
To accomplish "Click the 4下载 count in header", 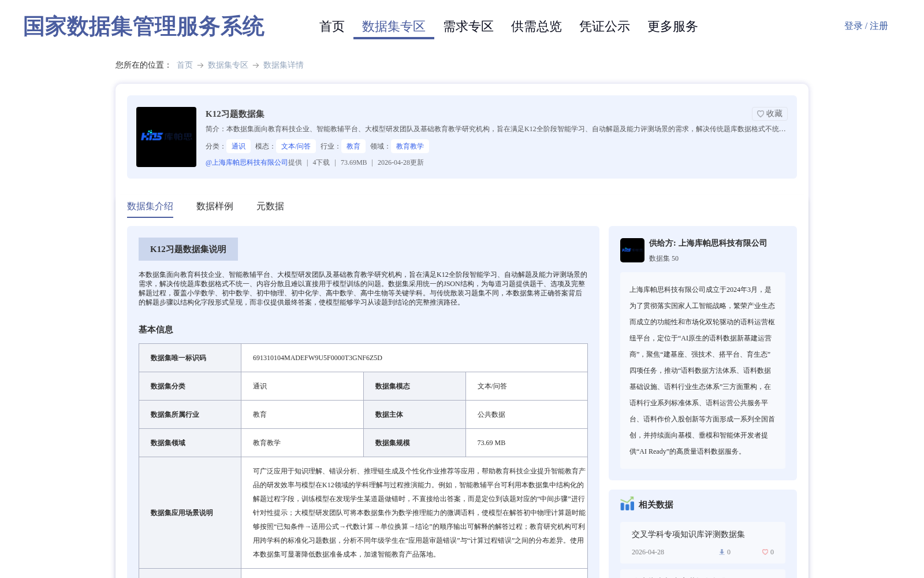I will [x=321, y=162].
